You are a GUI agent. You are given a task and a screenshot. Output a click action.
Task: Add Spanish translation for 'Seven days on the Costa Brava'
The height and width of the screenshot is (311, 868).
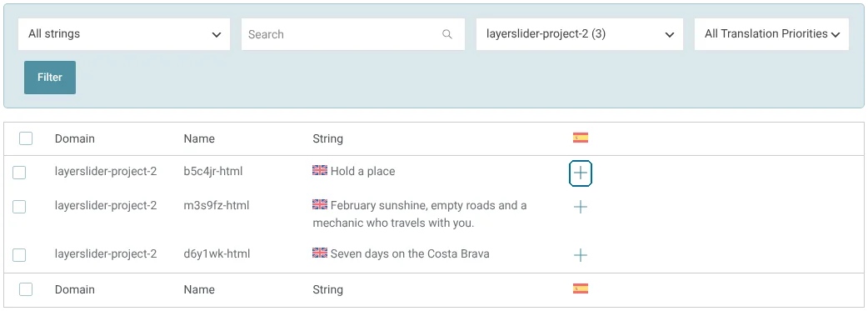pos(580,255)
